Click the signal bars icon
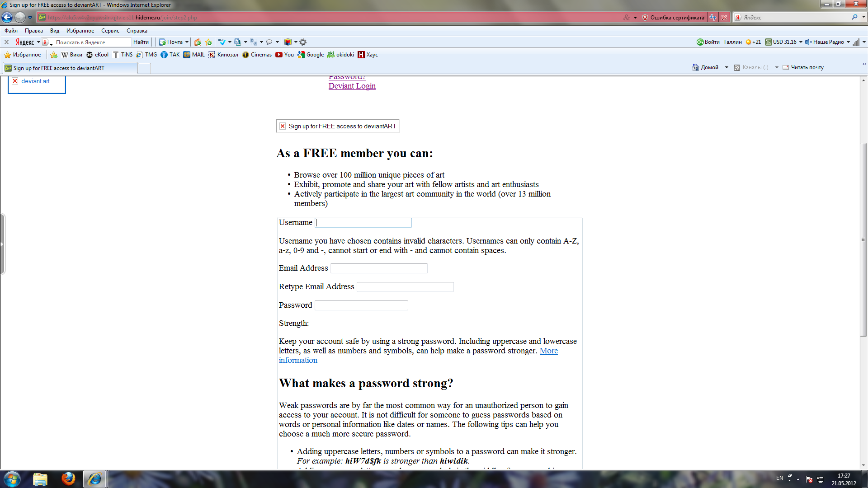Image resolution: width=868 pixels, height=488 pixels. tap(856, 42)
